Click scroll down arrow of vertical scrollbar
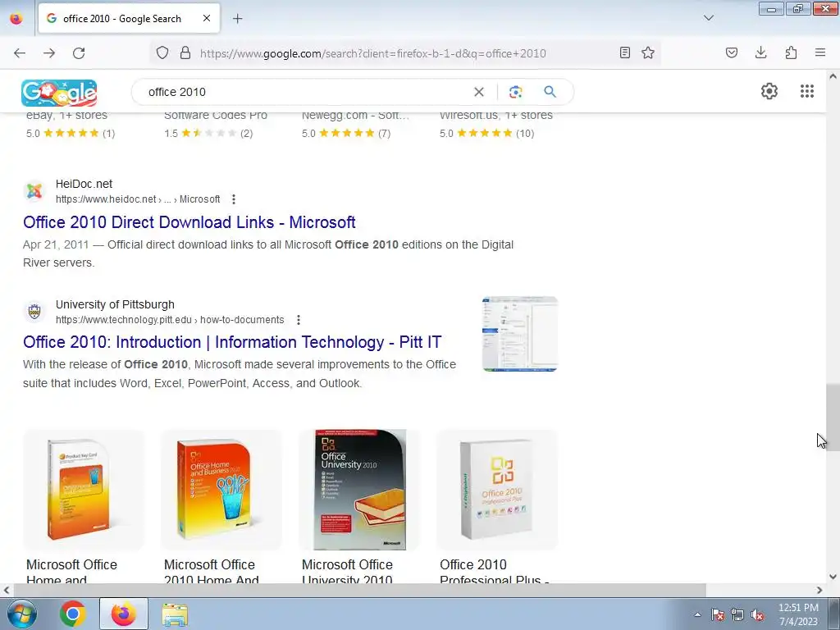 pos(833,577)
